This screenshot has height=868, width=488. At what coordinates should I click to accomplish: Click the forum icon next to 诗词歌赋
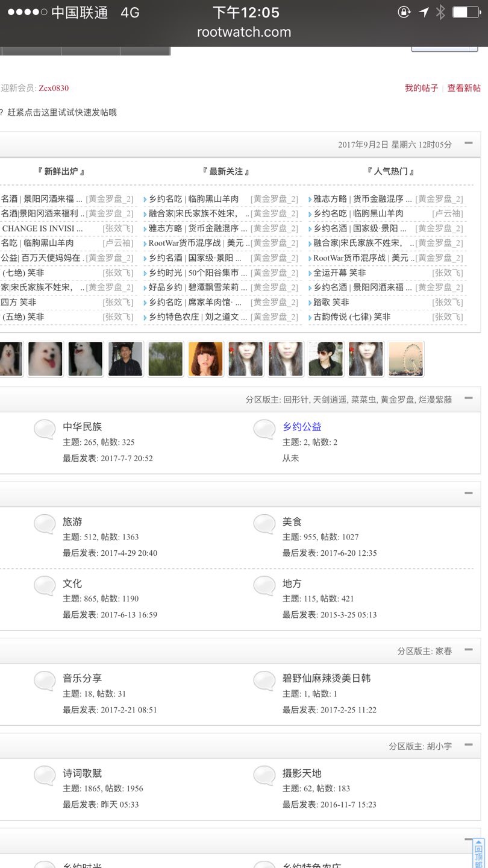tap(45, 775)
